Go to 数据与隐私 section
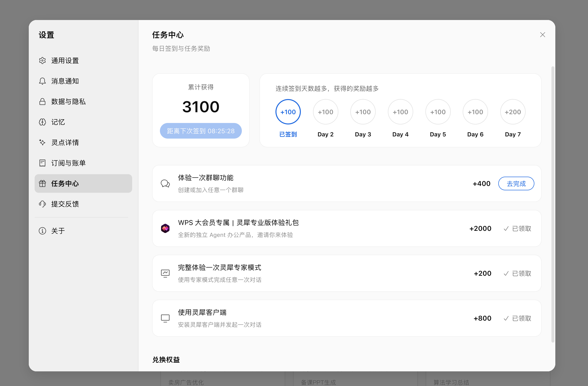 pos(83,102)
